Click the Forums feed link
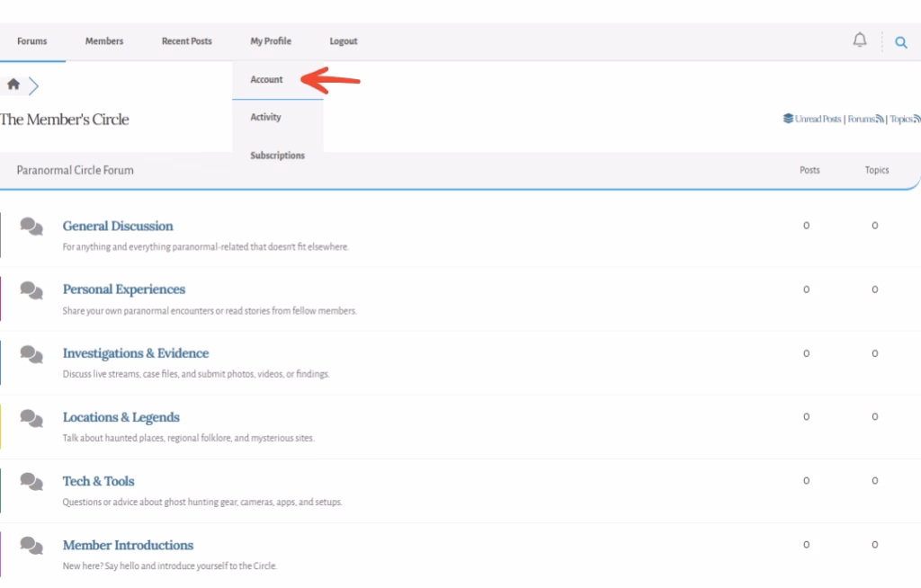Image resolution: width=921 pixels, height=588 pixels. point(861,119)
